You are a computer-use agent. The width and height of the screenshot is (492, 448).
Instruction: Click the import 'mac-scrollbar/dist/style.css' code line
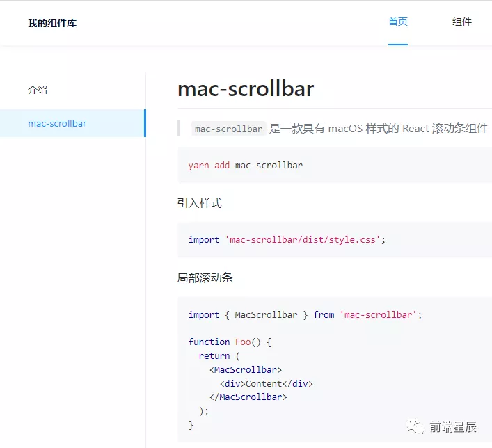coord(287,240)
